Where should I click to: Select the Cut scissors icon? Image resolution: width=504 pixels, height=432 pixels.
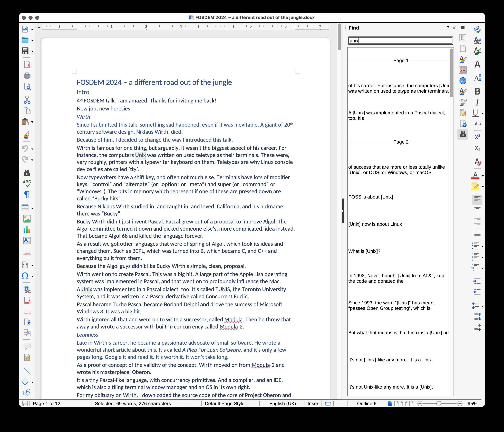[x=27, y=100]
